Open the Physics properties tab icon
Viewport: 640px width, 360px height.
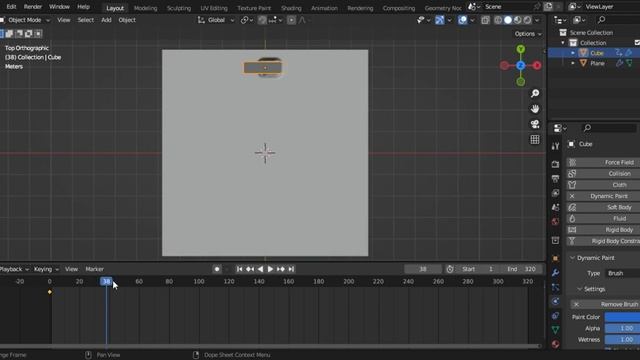pos(555,302)
